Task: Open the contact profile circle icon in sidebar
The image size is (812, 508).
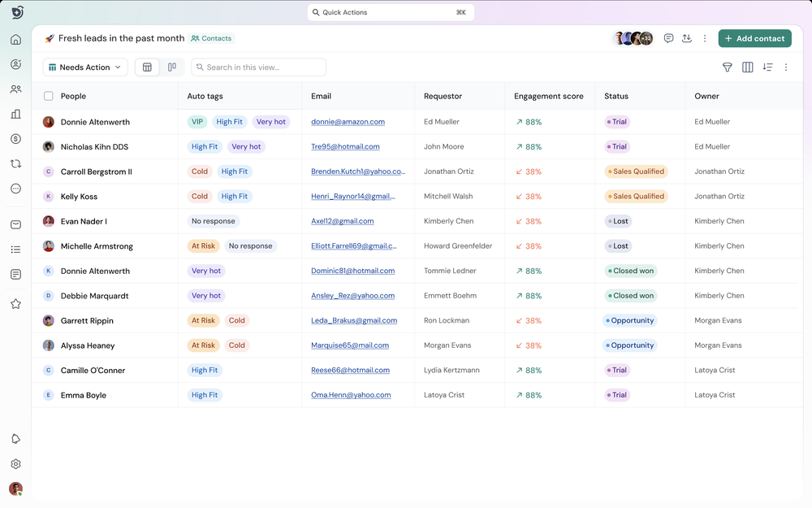Action: coord(16,64)
